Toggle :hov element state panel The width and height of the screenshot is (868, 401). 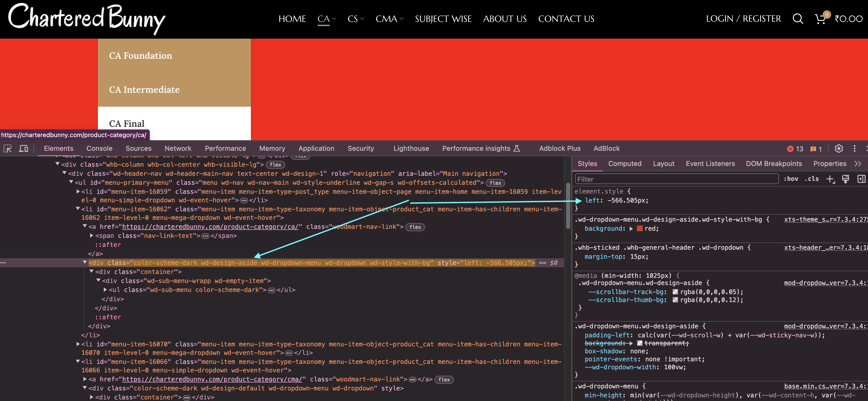tap(790, 179)
